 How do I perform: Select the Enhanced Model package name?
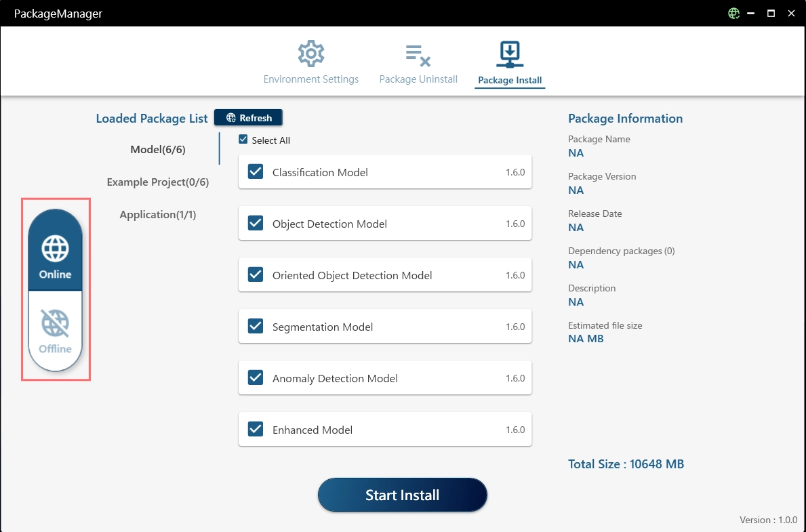tap(313, 430)
